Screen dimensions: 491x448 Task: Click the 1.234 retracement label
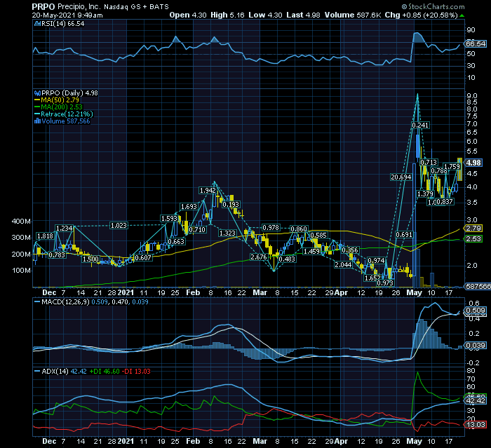(x=65, y=229)
